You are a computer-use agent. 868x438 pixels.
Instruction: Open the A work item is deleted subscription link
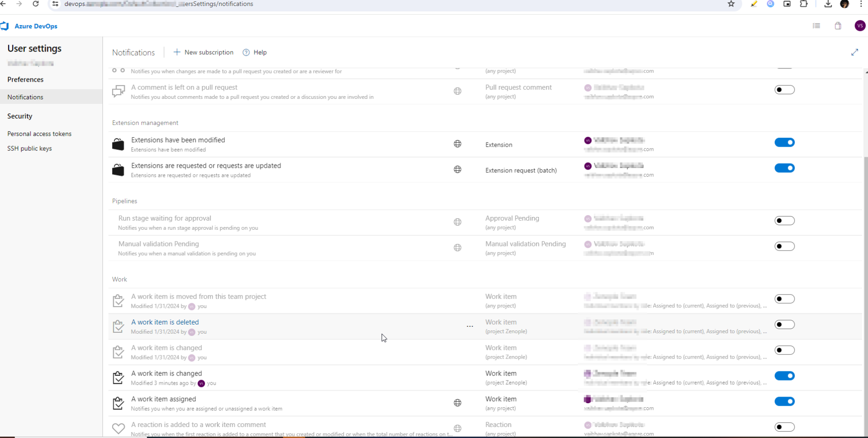tap(165, 322)
